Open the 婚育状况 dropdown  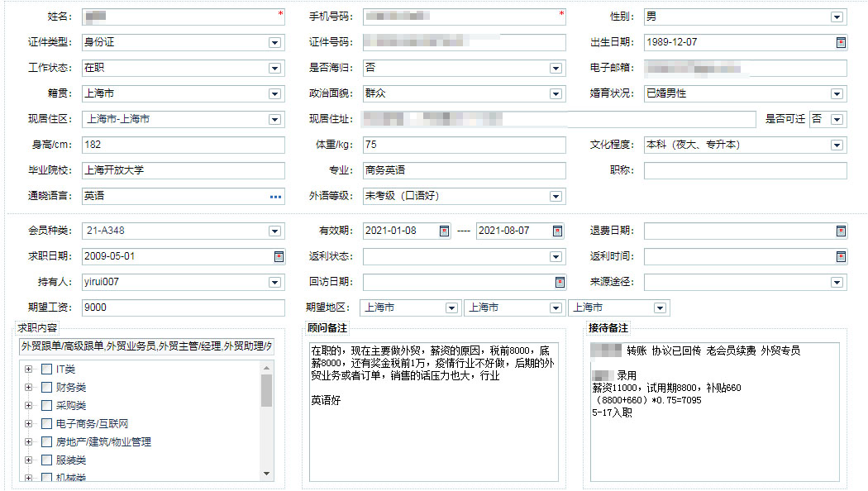point(837,94)
